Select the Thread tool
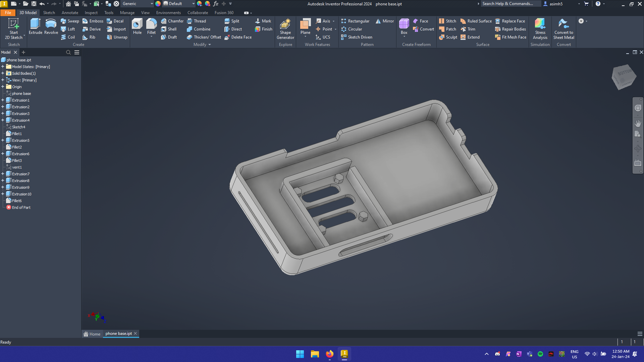The height and width of the screenshot is (362, 644). [x=196, y=21]
